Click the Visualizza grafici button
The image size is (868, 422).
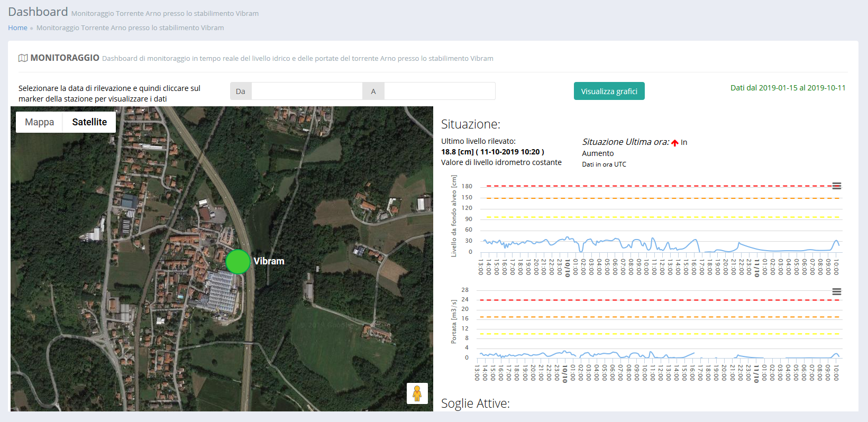click(609, 91)
